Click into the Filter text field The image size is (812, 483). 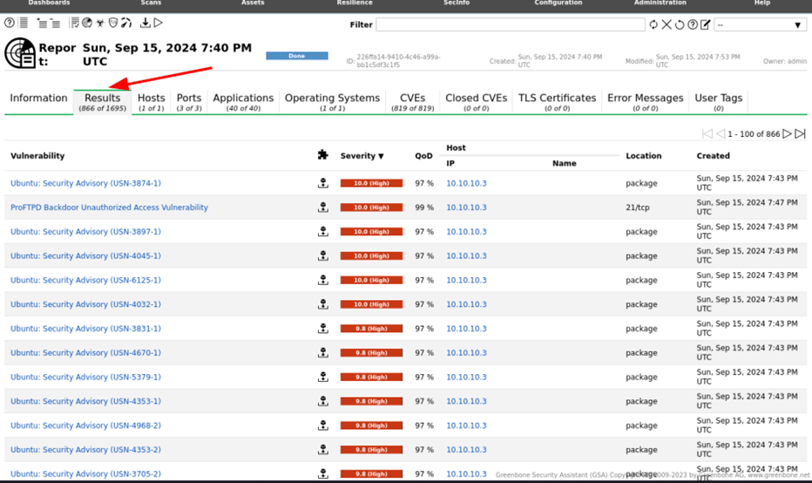tap(510, 25)
